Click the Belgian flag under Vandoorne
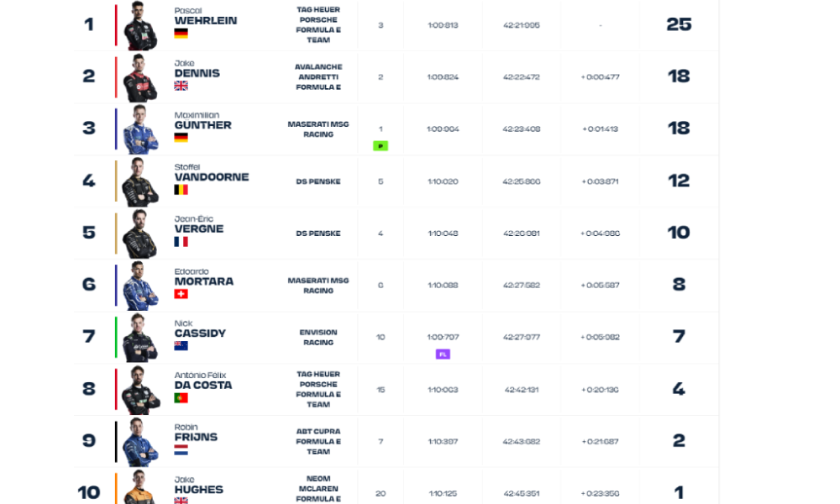The height and width of the screenshot is (504, 840). point(181,190)
